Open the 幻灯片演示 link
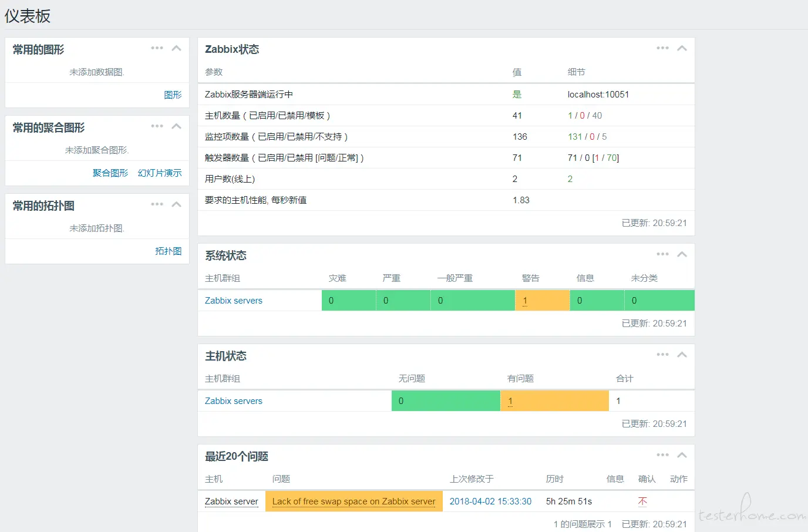 [160, 173]
